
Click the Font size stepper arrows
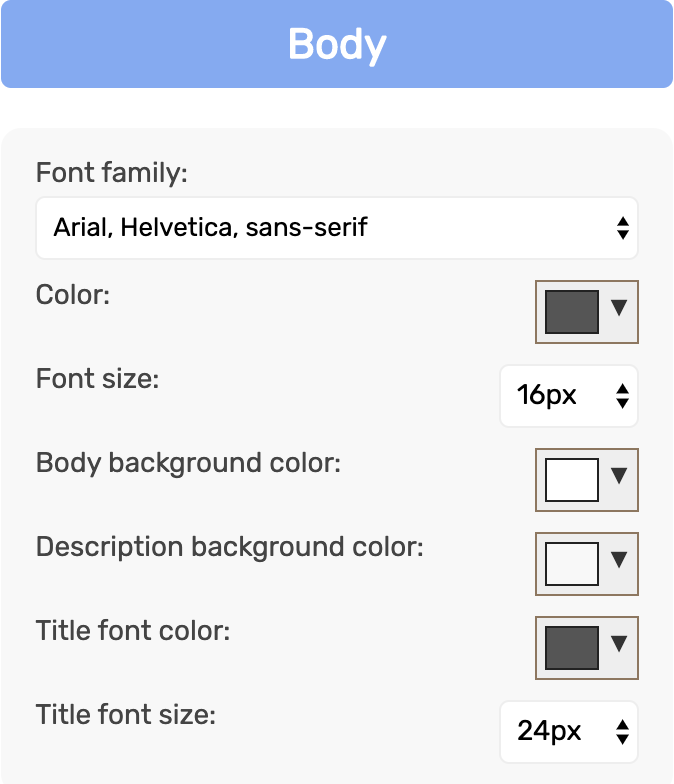(622, 396)
